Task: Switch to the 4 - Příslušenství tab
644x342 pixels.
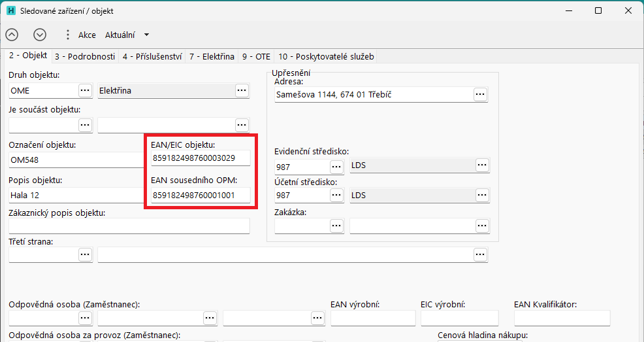Action: [152, 57]
